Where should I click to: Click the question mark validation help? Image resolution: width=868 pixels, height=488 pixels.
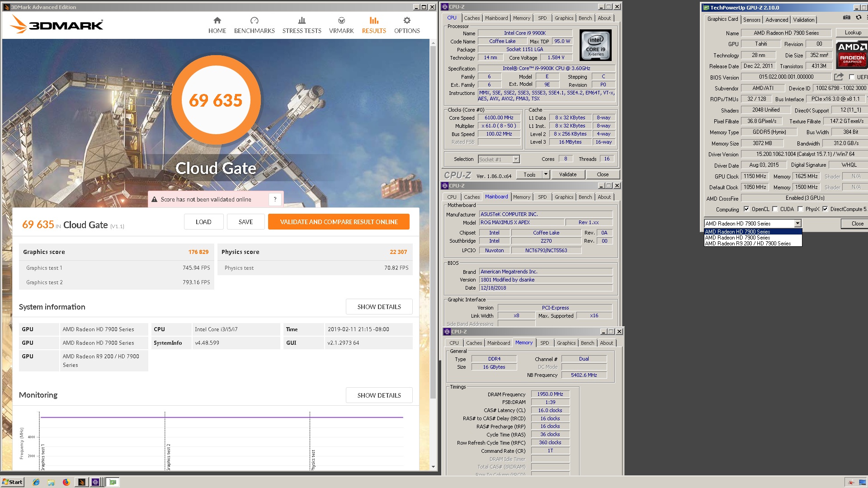275,199
